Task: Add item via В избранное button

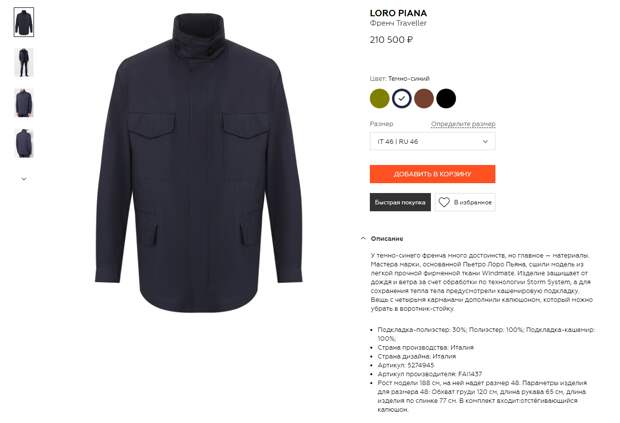Action: (x=465, y=202)
